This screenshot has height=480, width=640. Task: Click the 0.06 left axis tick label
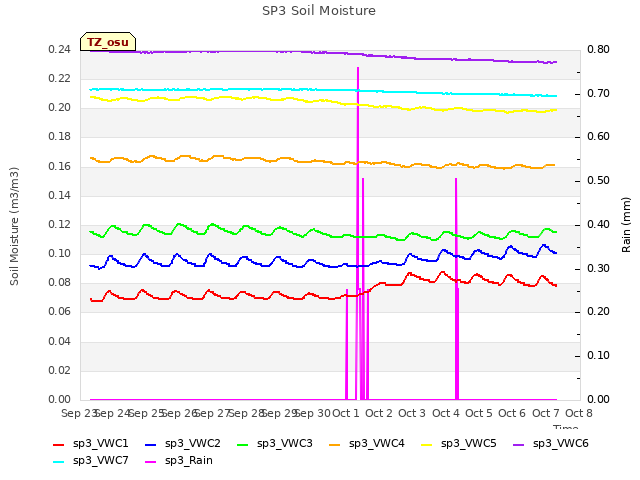[60, 311]
